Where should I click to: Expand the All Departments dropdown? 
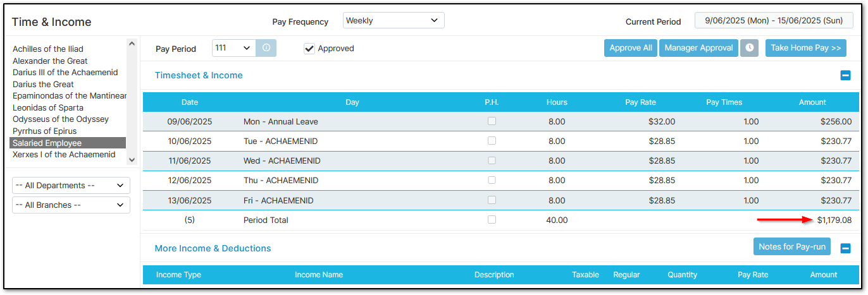click(71, 186)
